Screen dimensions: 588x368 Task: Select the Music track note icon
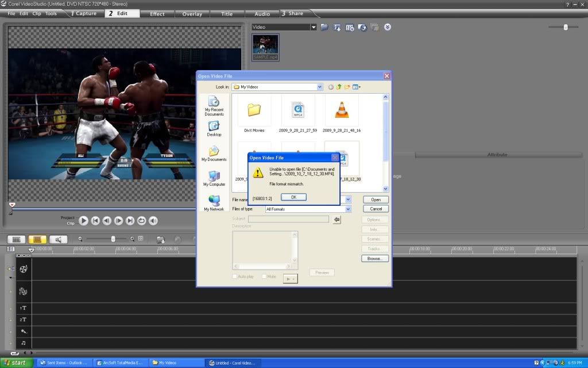point(23,343)
